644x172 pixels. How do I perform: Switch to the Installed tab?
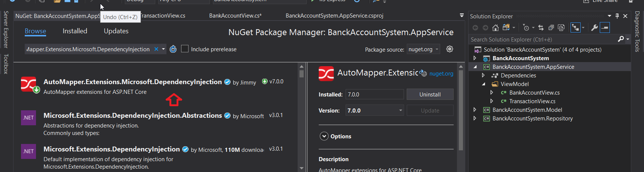75,31
